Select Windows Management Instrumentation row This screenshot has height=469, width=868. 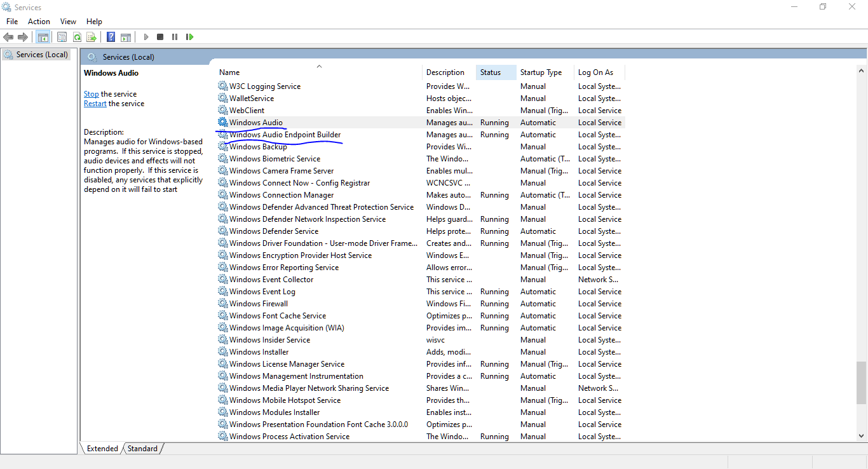[x=421, y=376]
